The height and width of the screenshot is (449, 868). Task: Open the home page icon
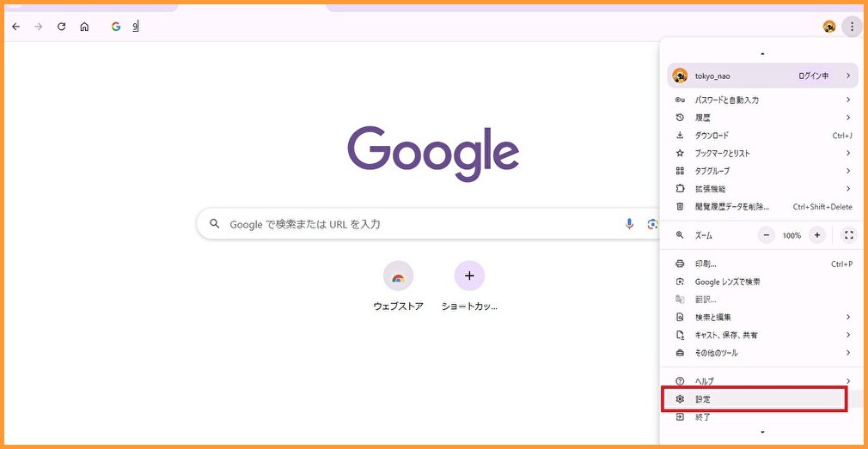(x=84, y=27)
